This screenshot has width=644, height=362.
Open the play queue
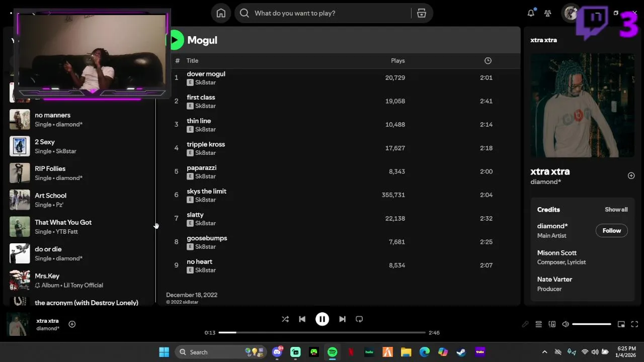click(x=538, y=324)
